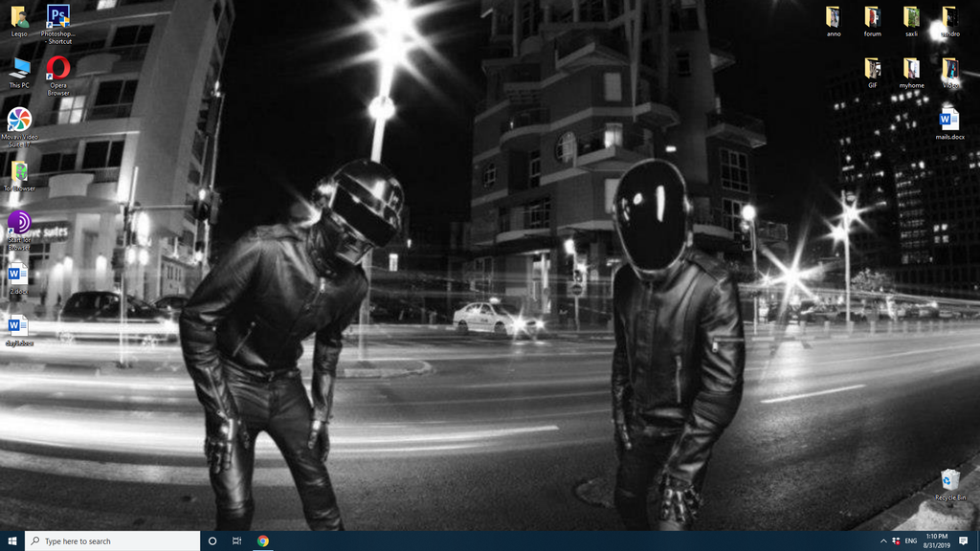
Task: Select the Start Tor Browser shortcut
Action: 19,231
